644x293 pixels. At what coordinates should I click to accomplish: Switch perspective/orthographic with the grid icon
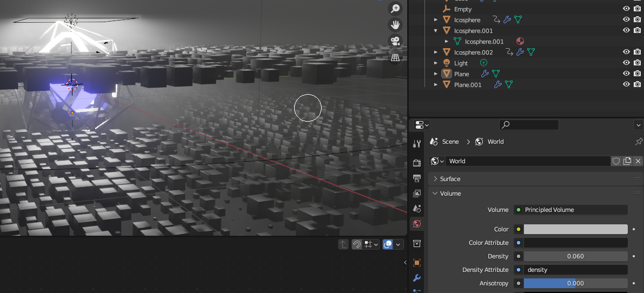point(395,57)
